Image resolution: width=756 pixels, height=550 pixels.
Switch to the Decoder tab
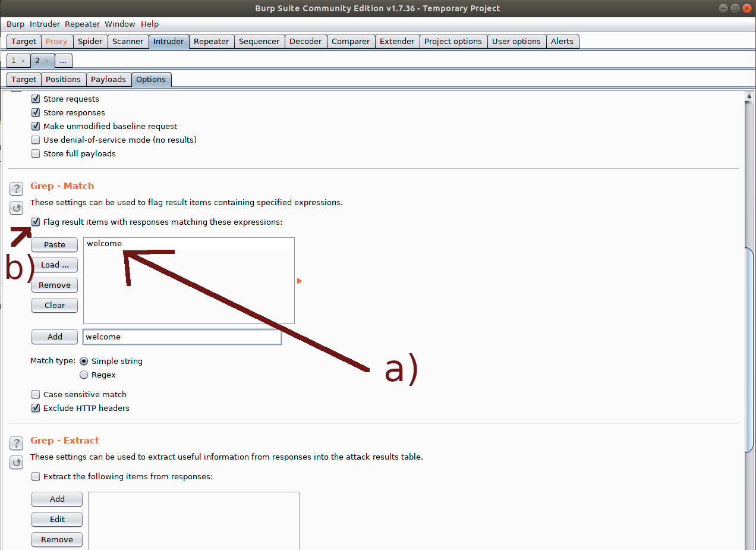pos(305,41)
